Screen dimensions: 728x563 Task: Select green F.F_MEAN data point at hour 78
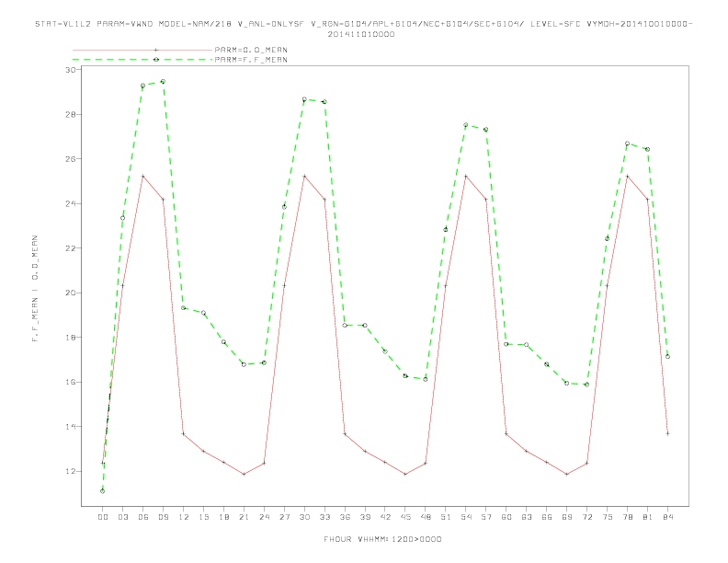pos(627,144)
